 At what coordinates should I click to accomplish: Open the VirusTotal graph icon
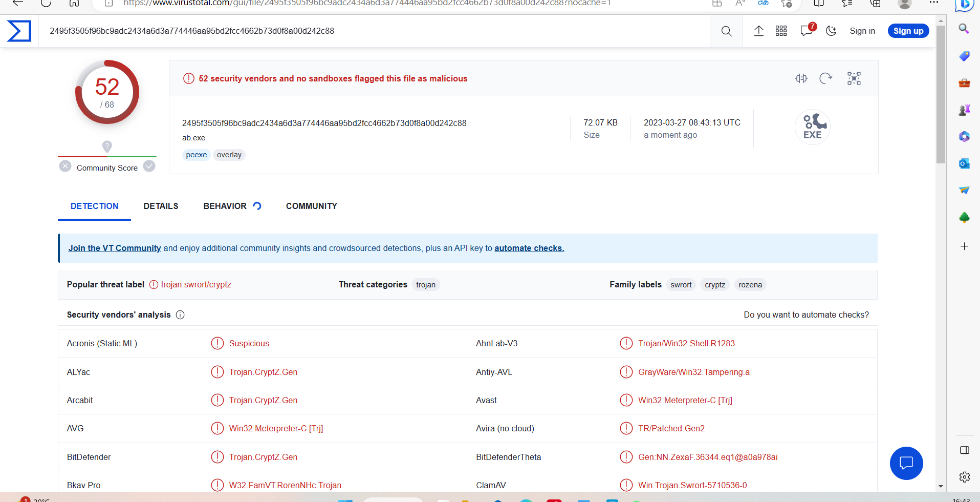(854, 78)
